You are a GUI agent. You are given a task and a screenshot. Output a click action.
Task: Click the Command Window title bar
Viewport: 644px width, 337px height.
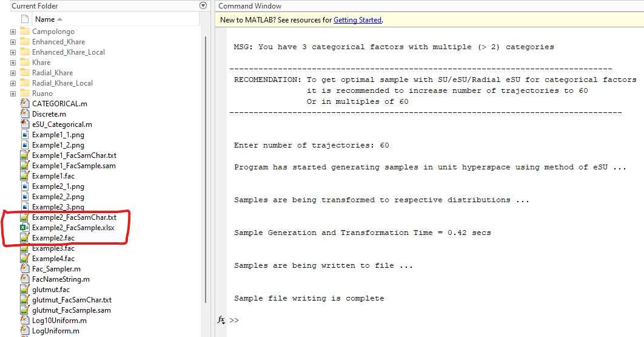(x=250, y=6)
